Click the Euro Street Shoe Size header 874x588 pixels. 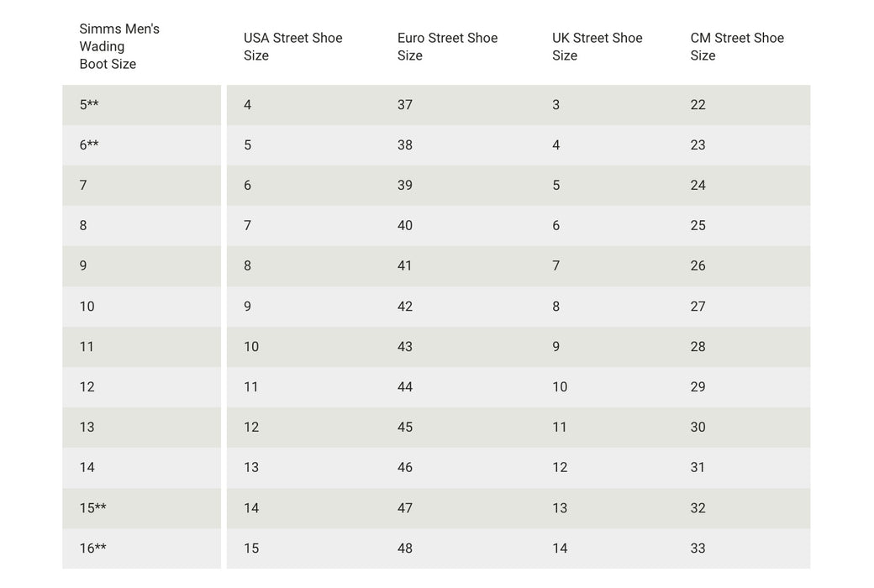click(447, 46)
